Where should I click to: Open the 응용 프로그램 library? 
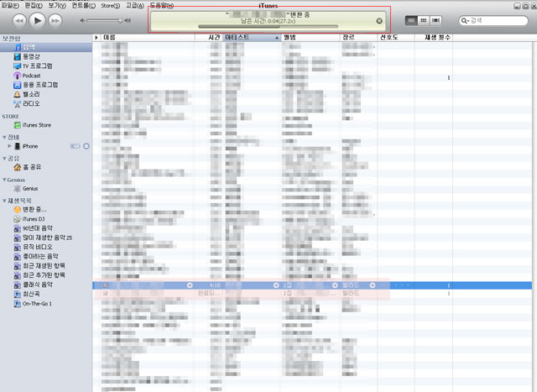(35, 85)
